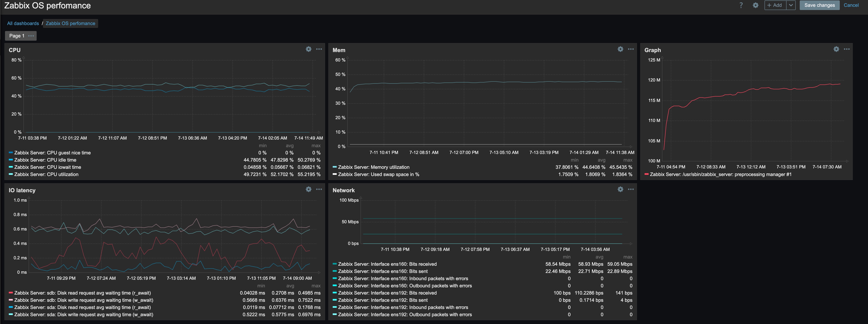Select Used swap space in % legend entry
868x324 pixels.
tap(378, 174)
